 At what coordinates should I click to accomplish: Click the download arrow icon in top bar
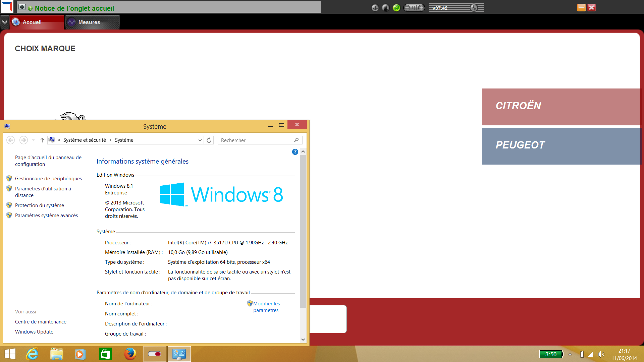coord(375,8)
